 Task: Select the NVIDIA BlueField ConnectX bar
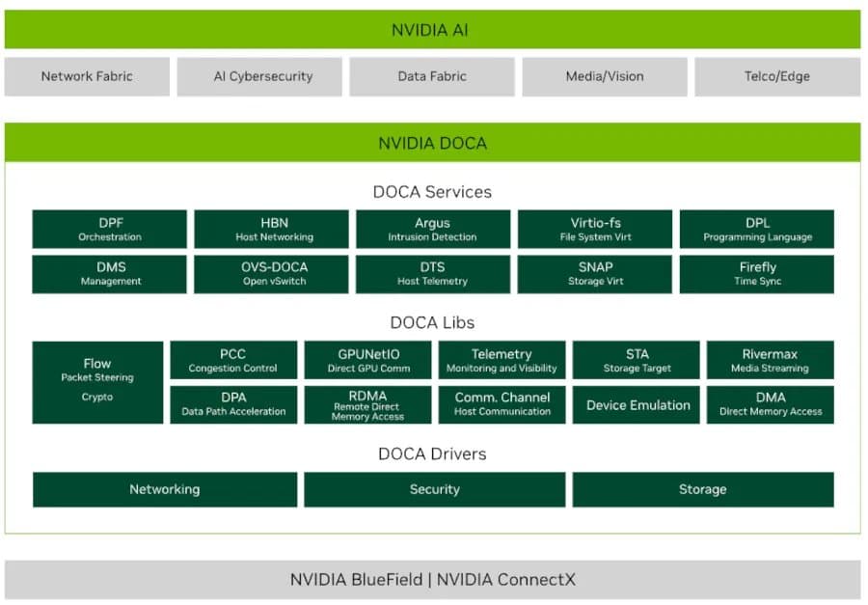tap(433, 580)
